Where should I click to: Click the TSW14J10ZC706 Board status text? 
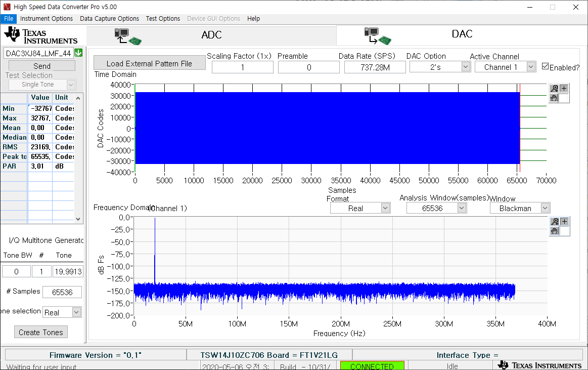269,355
